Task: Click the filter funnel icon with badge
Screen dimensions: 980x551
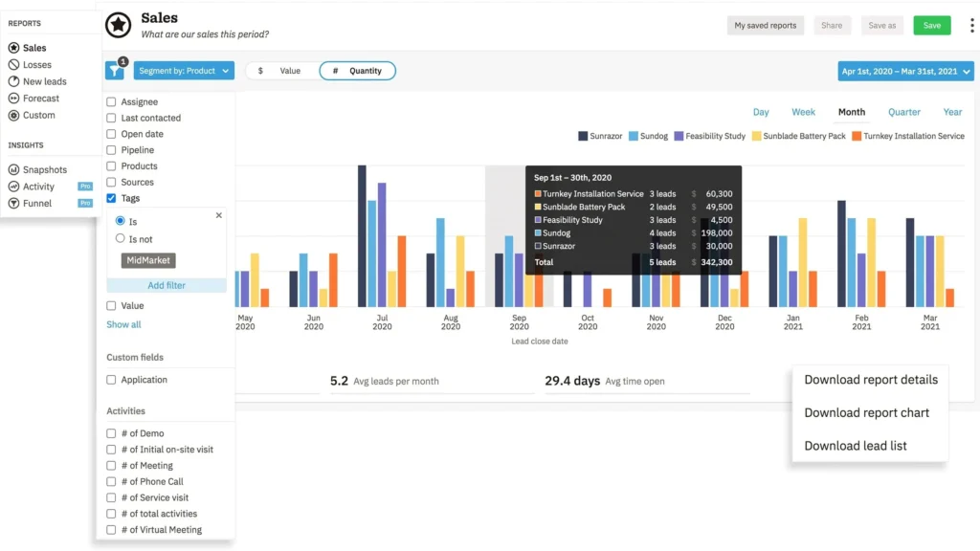Action: click(114, 71)
